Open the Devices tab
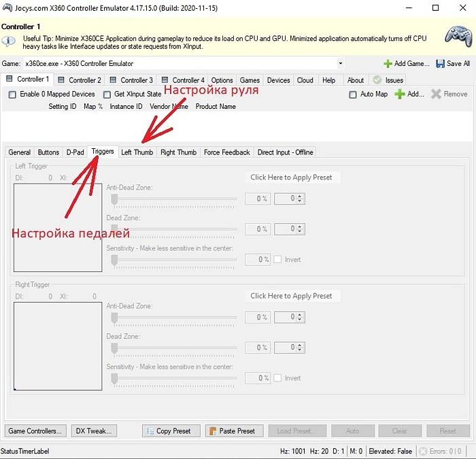Viewport: 476px width, 459px height. 278,80
